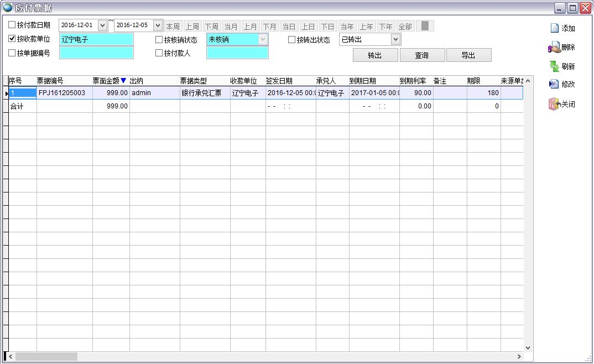Enable the 按付款日期 checkbox

12,25
